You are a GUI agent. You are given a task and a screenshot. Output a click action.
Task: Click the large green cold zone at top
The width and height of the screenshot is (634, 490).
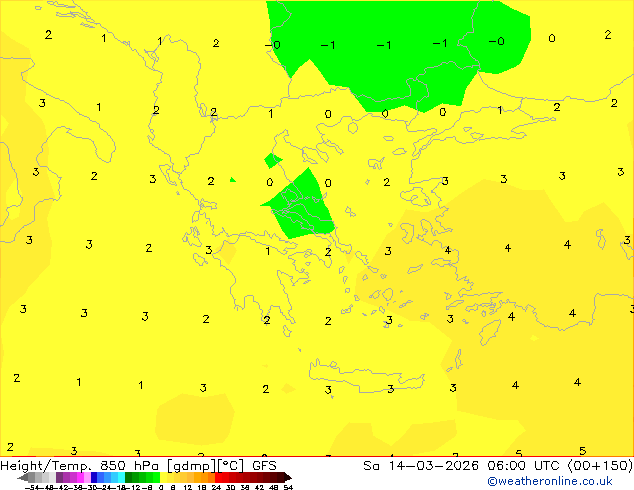coord(398,53)
